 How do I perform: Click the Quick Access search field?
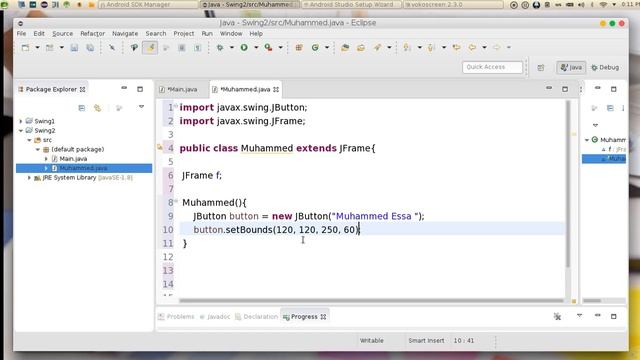pyautogui.click(x=492, y=67)
